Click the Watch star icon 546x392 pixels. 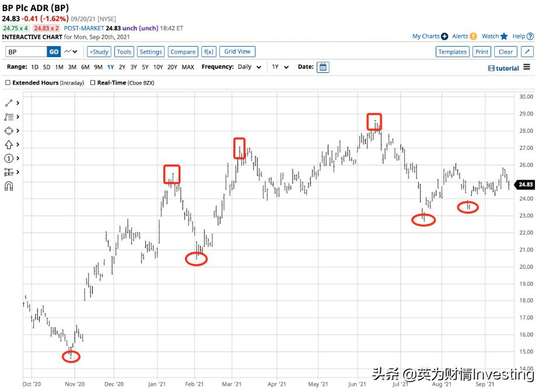[504, 36]
